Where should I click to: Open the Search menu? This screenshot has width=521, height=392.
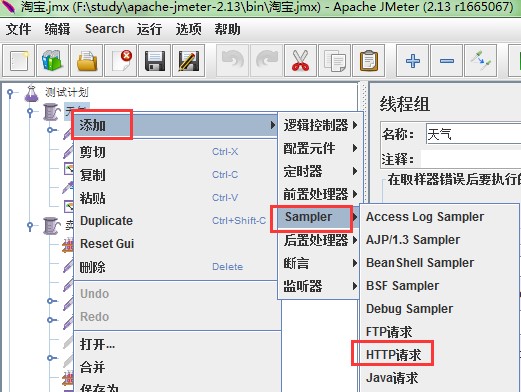coord(105,29)
